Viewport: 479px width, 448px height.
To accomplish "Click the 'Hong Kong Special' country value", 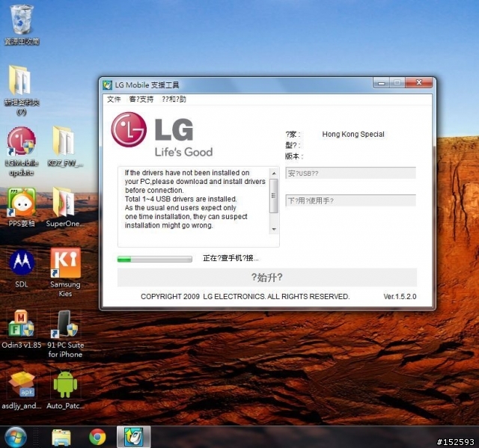I will [353, 135].
